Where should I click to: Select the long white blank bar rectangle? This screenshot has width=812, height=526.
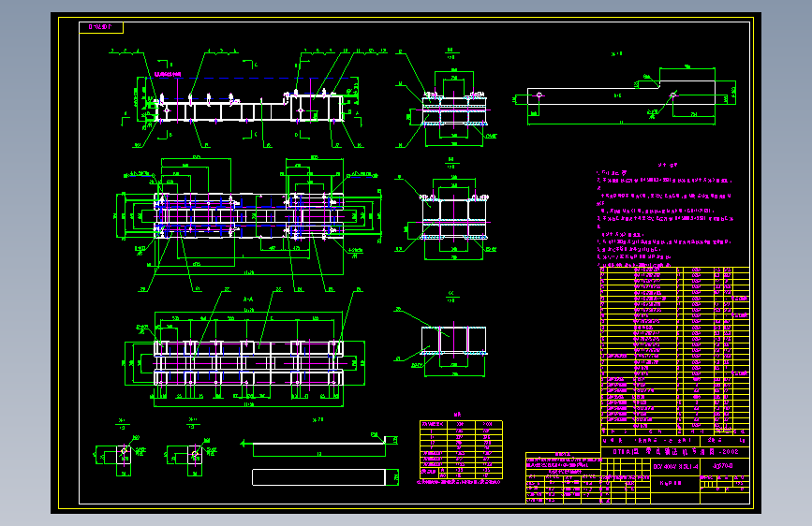pos(319,477)
